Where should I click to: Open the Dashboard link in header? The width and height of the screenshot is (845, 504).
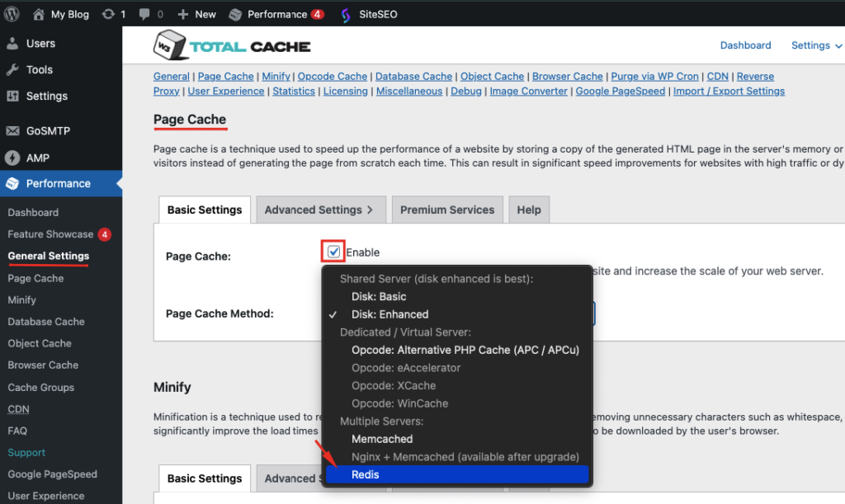tap(745, 45)
